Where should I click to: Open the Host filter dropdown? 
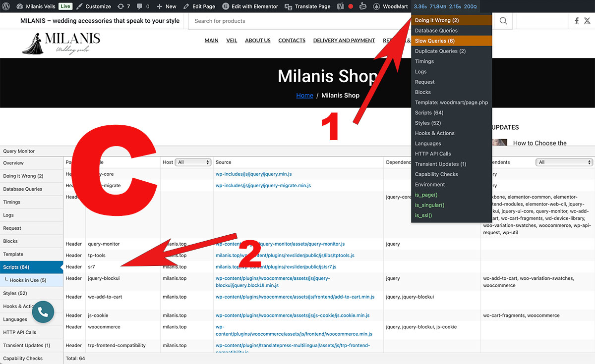click(x=193, y=162)
